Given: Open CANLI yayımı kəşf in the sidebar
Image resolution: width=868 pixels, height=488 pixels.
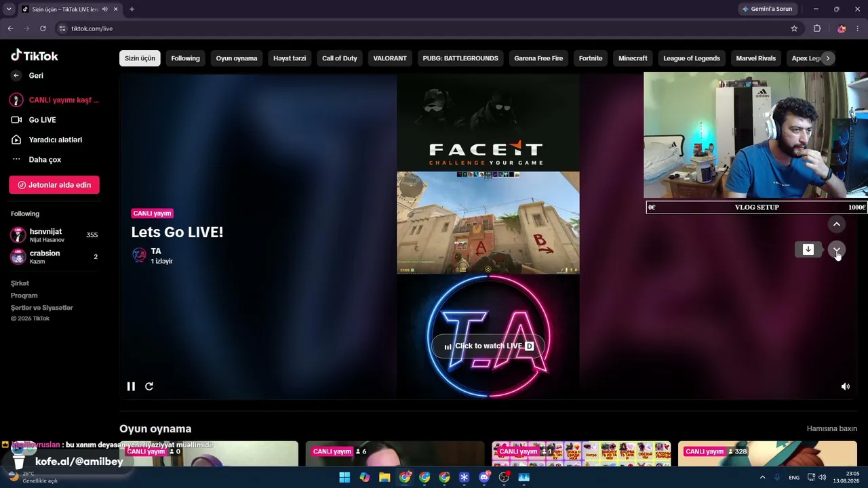Looking at the screenshot, I should (x=54, y=100).
